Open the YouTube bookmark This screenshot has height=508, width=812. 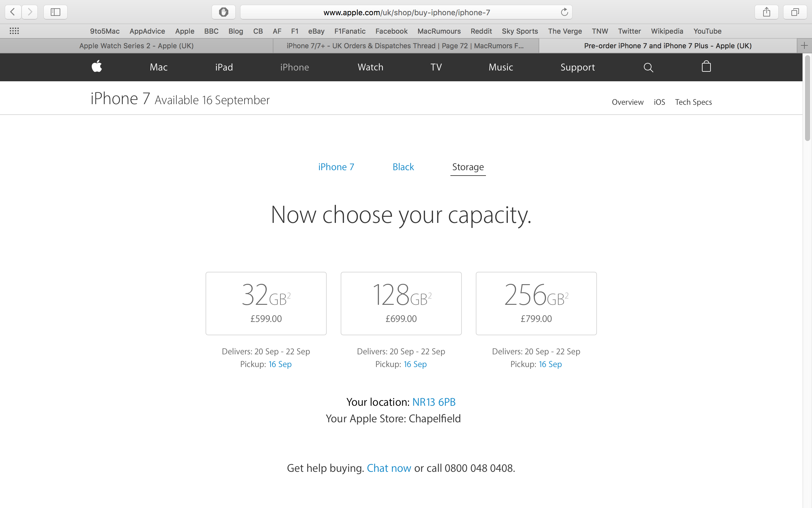(707, 31)
